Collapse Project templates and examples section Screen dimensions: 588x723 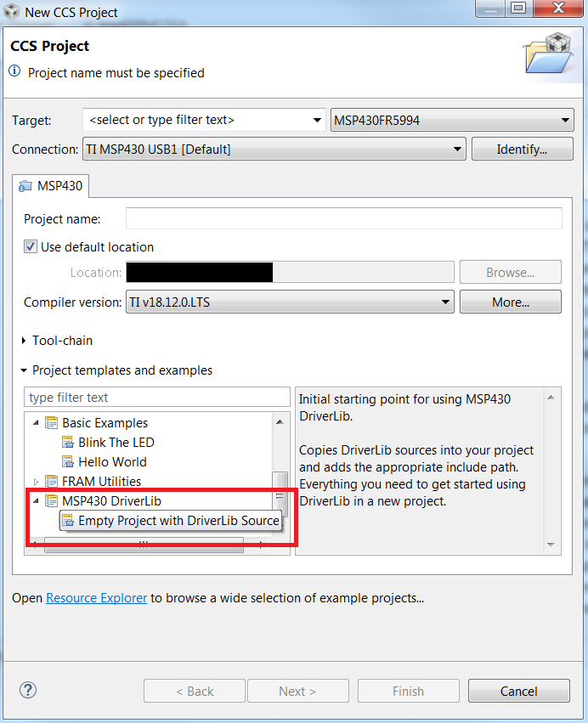coord(24,370)
